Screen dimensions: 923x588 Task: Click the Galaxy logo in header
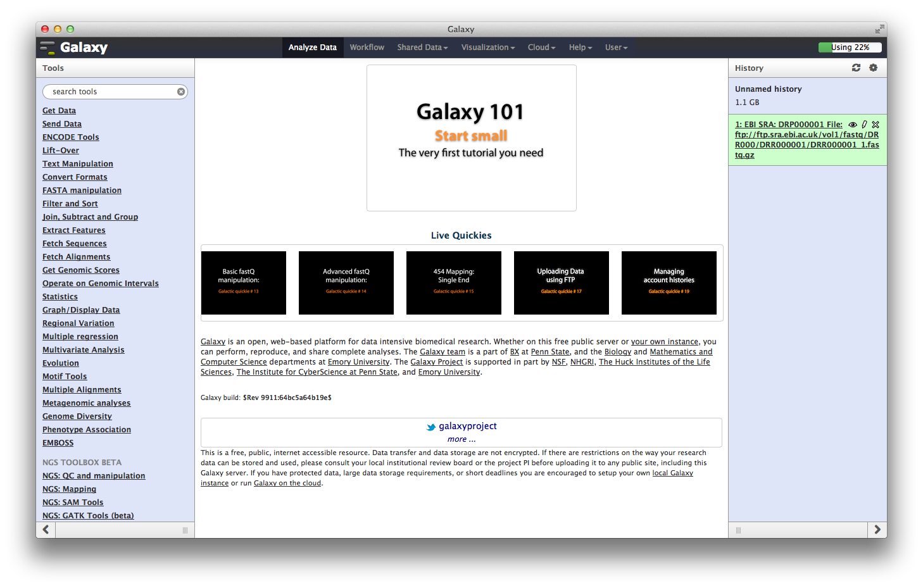tap(73, 47)
